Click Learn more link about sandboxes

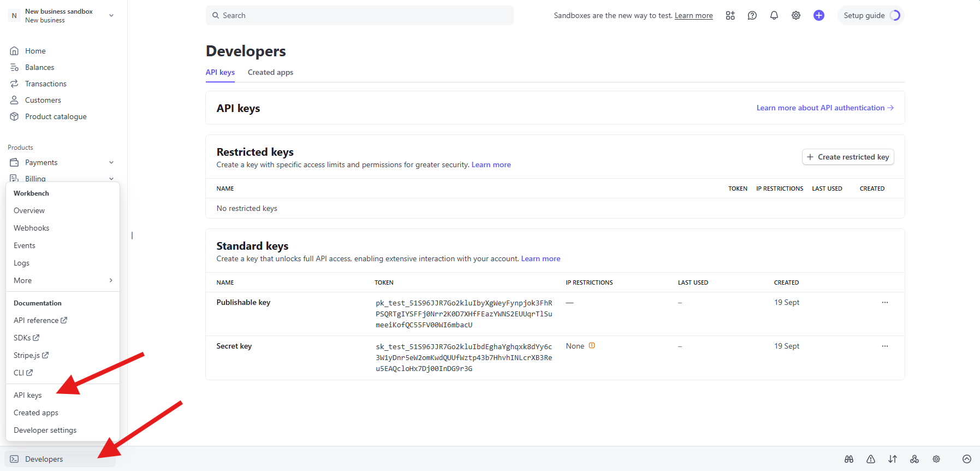coord(693,15)
